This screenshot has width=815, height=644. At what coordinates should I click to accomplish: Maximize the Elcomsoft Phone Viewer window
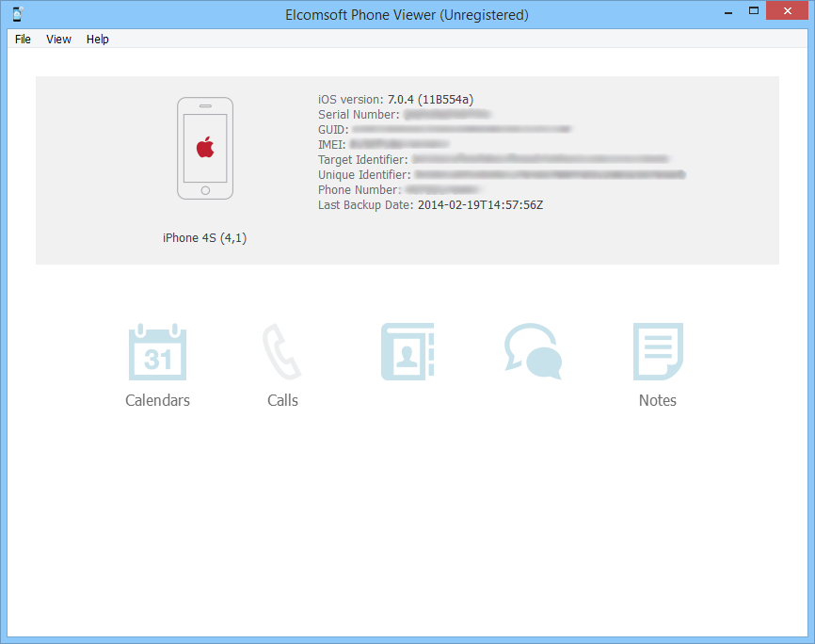tap(753, 11)
